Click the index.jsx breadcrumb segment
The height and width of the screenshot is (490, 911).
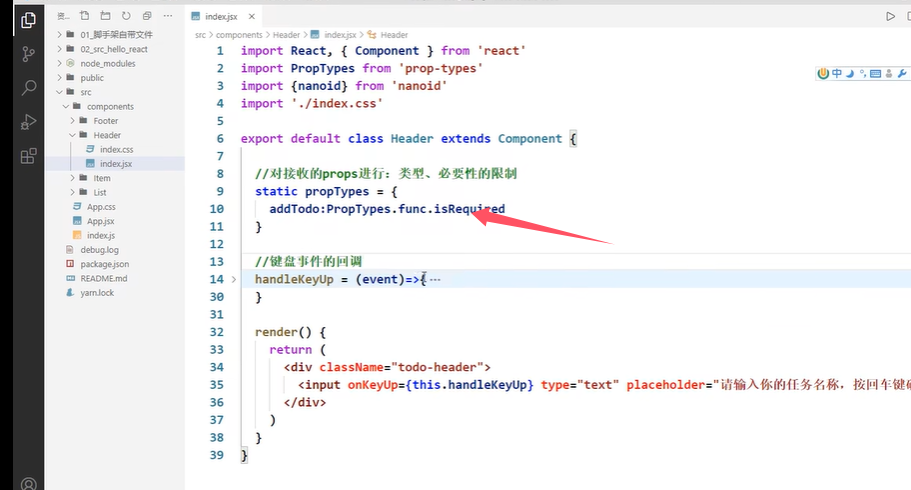[x=334, y=35]
